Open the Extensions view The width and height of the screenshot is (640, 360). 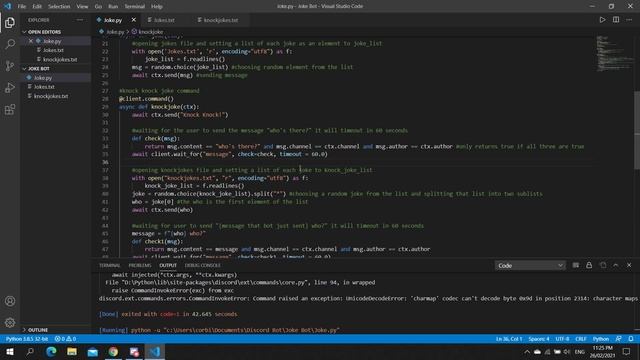point(10,109)
